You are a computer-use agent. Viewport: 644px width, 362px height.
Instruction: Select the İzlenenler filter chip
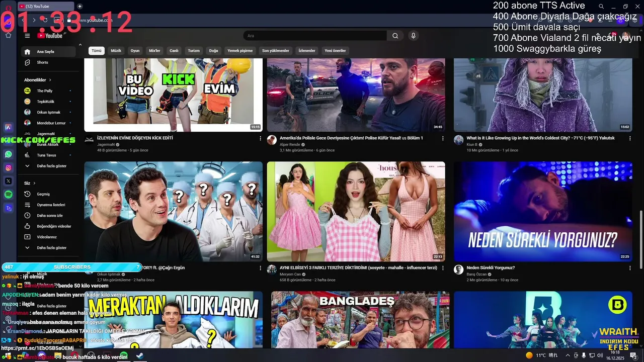307,51
